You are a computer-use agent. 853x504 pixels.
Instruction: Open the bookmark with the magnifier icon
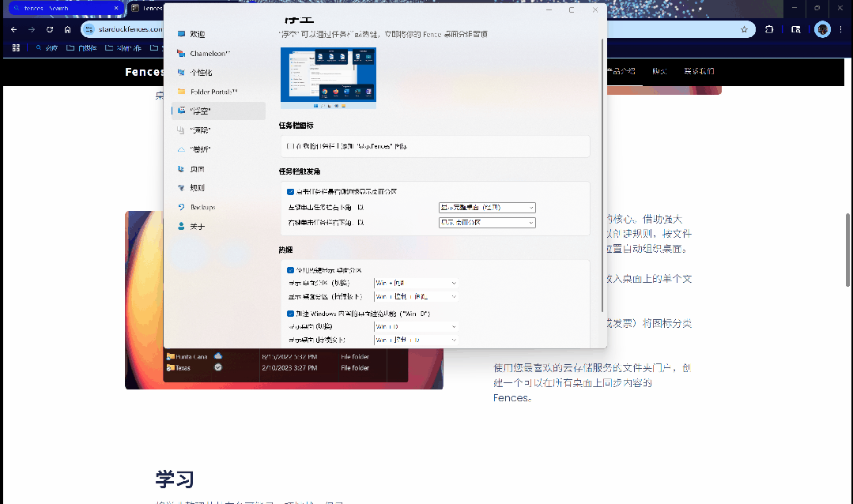(x=47, y=48)
